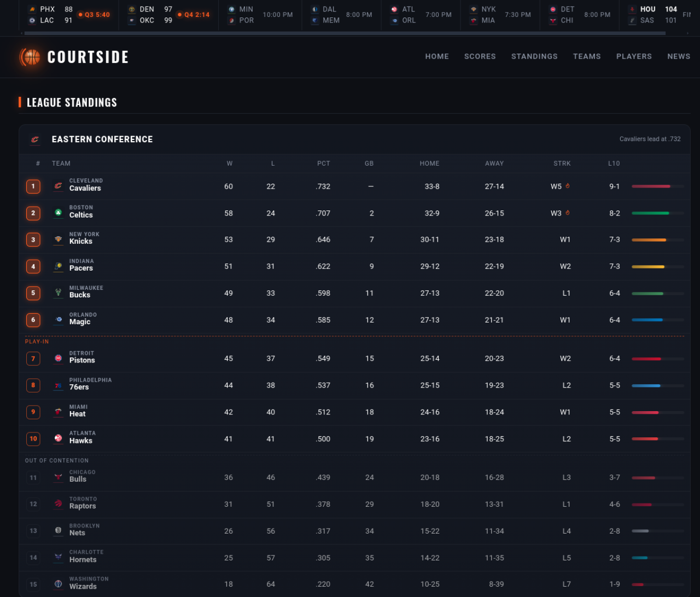Click the Brooklyn Nets team logo
The height and width of the screenshot is (597, 700).
(59, 530)
